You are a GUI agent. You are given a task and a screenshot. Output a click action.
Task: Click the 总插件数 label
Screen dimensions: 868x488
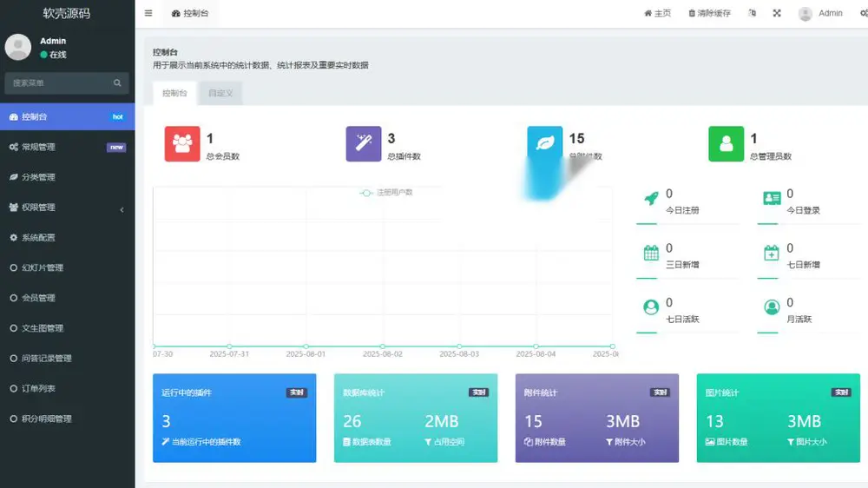[404, 157]
